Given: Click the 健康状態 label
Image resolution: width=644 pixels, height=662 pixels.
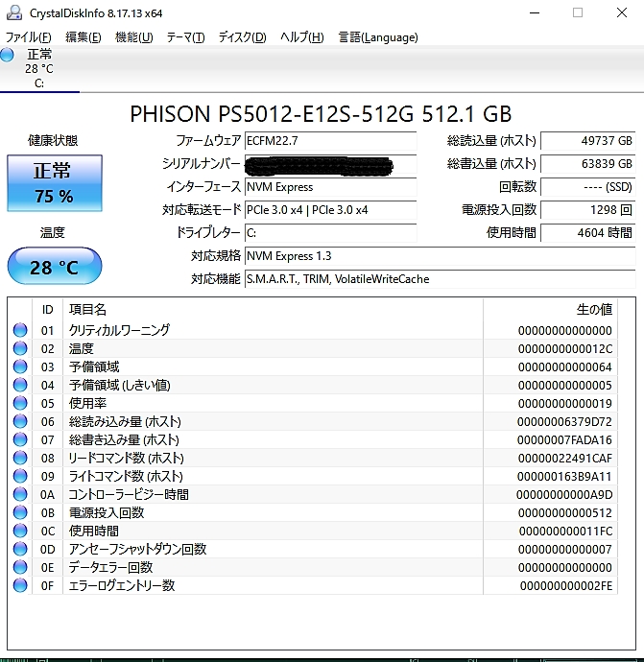Looking at the screenshot, I should click(x=53, y=140).
